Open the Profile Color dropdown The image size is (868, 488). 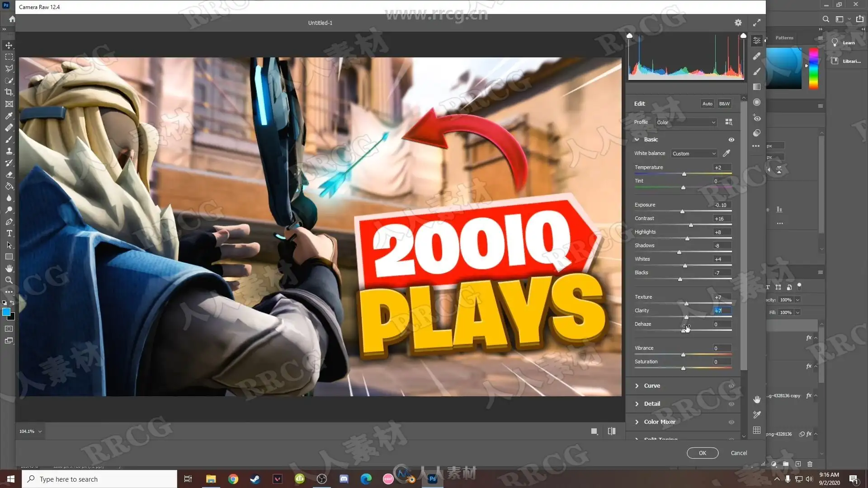coord(686,122)
